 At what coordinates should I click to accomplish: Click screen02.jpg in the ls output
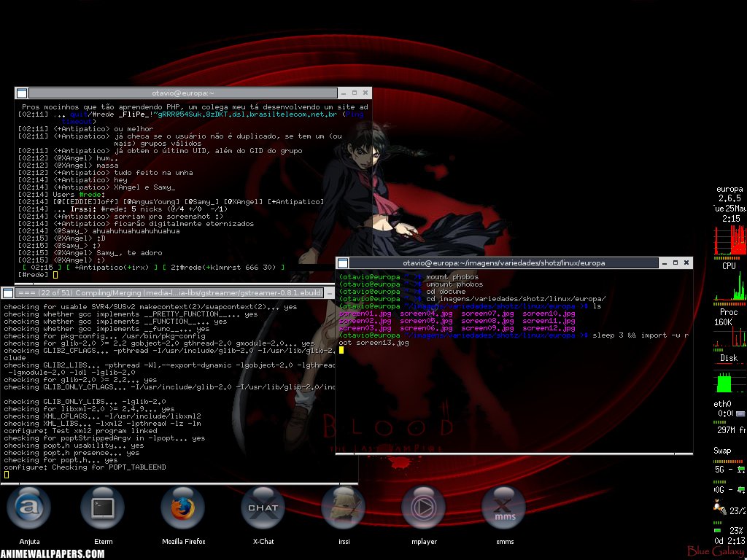365,321
